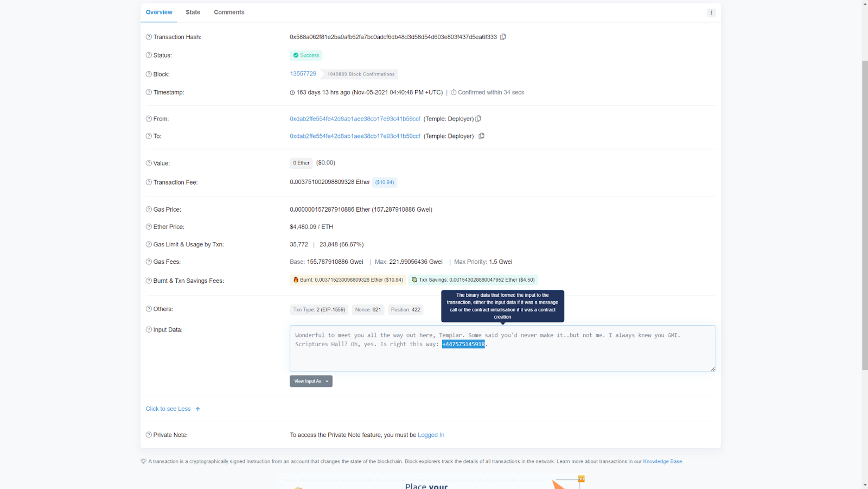Click the Max 221.99056436 Gwei value

tap(416, 262)
